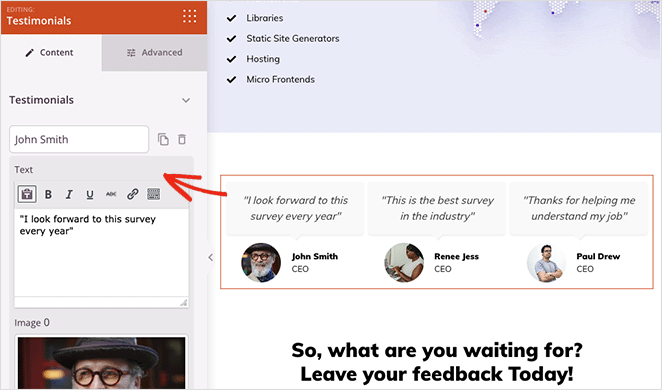Collapse the Testimonials section chevron
Screen dimensions: 662x390
[x=186, y=100]
